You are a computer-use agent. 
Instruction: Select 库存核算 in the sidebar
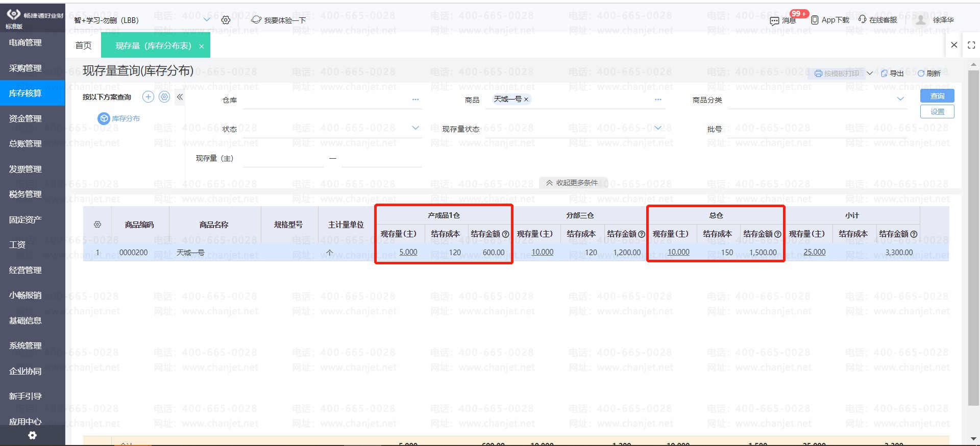coord(33,93)
